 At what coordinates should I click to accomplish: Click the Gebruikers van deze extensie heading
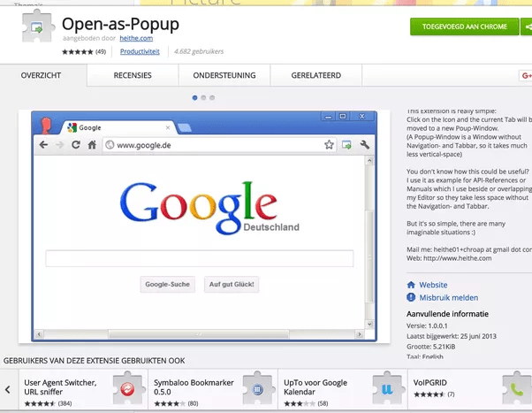[x=95, y=361]
